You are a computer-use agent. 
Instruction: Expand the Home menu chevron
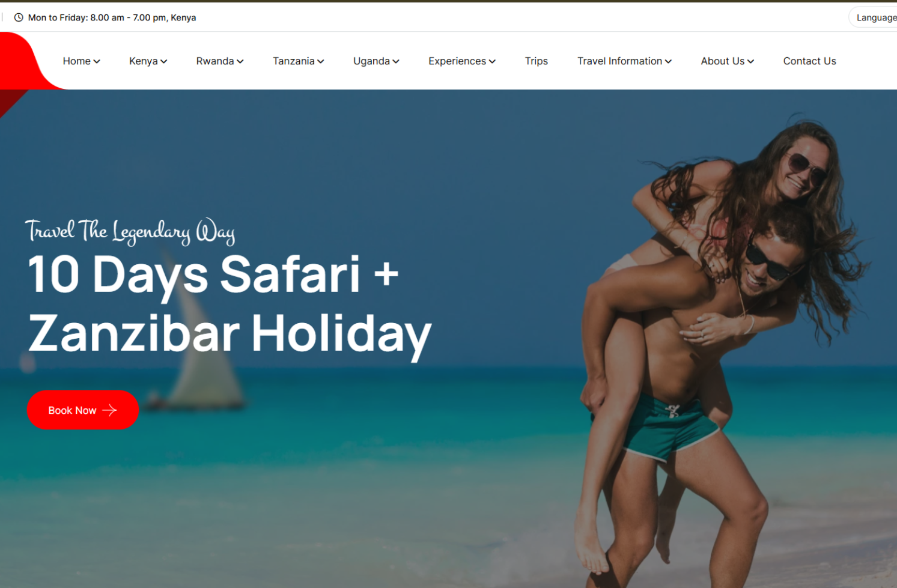97,61
